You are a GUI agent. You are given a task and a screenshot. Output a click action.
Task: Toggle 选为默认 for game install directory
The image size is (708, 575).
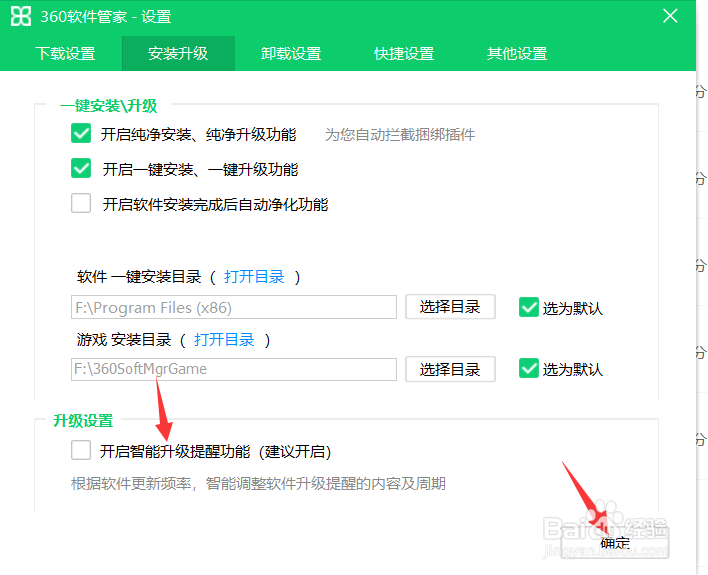click(x=529, y=368)
